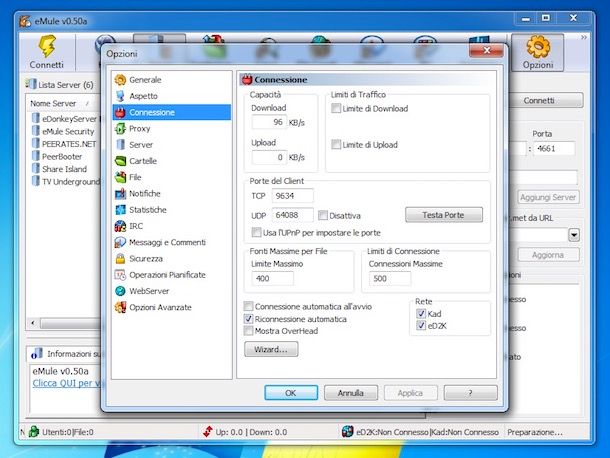Click server list horizontal scrollbar left arrow
The height and width of the screenshot is (458, 610).
click(x=33, y=323)
